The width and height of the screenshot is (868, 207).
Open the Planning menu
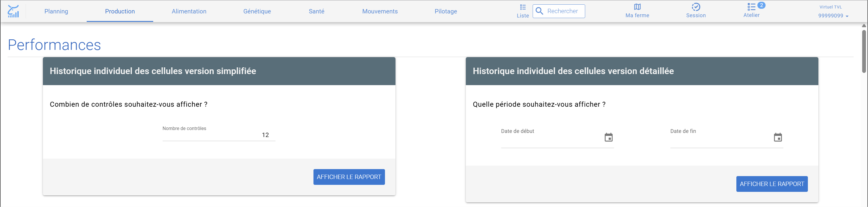pyautogui.click(x=56, y=11)
